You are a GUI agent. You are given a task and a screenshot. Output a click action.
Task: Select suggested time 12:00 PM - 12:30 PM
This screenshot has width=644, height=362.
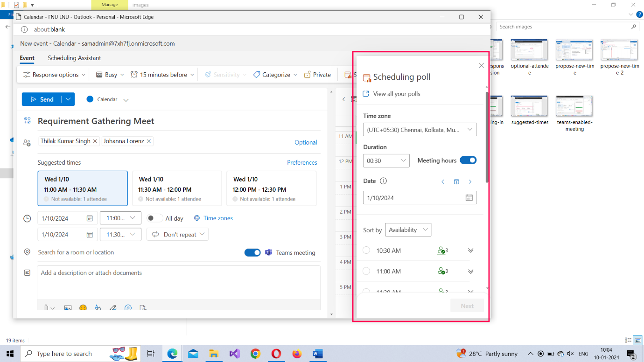pyautogui.click(x=271, y=188)
